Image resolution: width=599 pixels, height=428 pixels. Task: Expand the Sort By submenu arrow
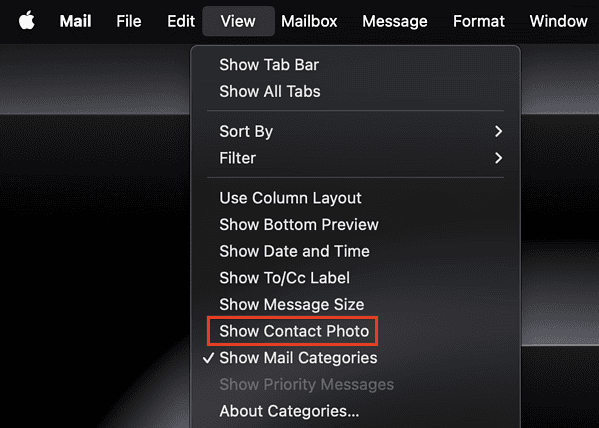click(x=498, y=131)
